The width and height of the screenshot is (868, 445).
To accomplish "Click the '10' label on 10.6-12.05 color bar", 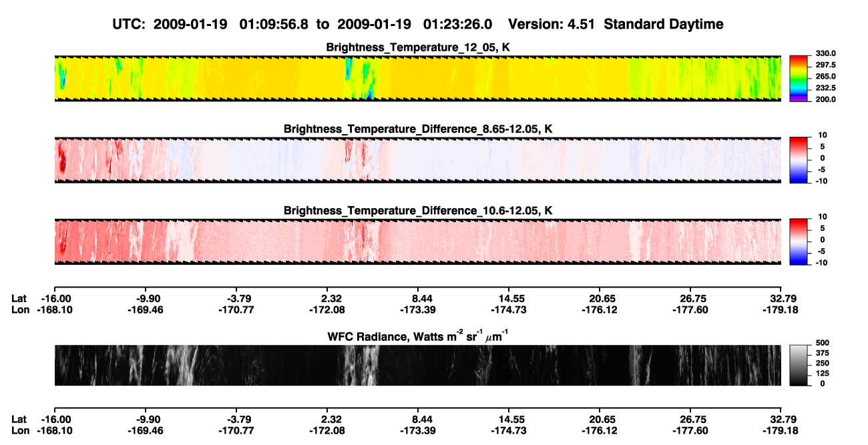I will click(823, 217).
